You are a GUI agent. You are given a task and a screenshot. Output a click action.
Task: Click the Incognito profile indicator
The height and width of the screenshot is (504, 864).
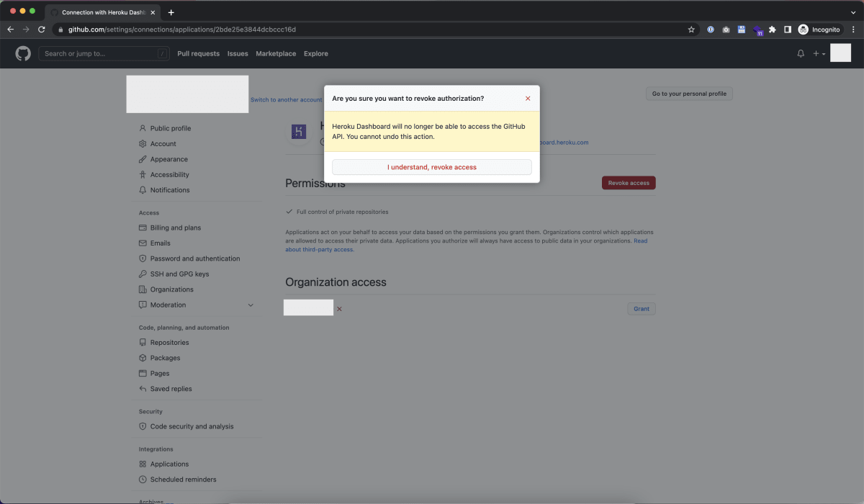(819, 30)
